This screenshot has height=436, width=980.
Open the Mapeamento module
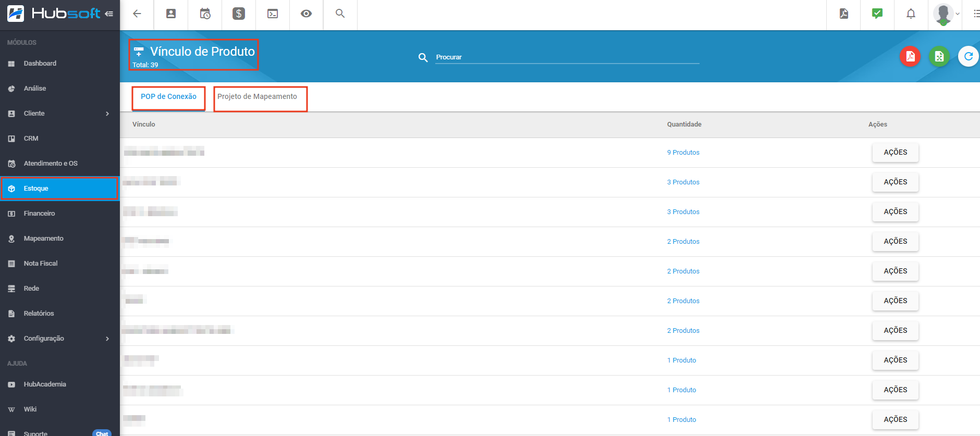tap(60, 239)
